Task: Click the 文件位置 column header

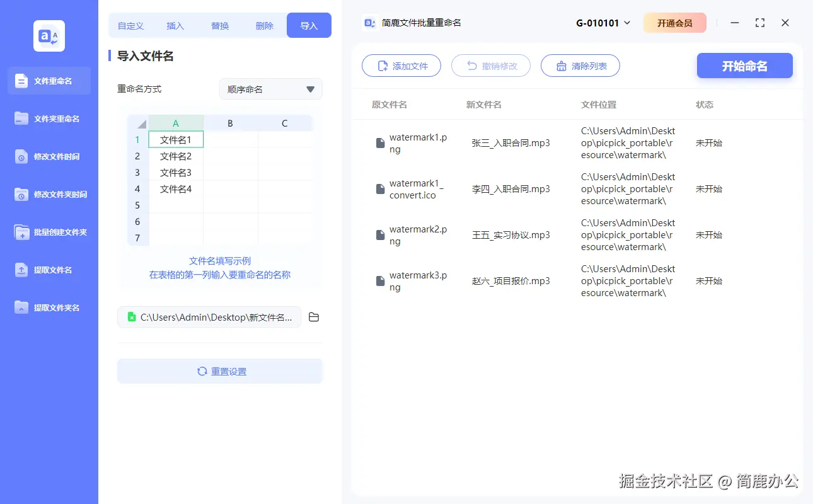Action: (x=599, y=105)
